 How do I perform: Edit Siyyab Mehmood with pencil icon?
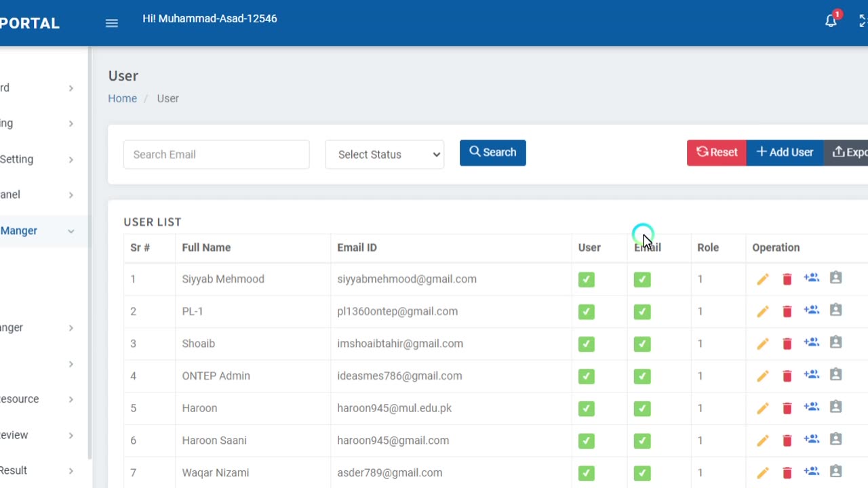[763, 279]
